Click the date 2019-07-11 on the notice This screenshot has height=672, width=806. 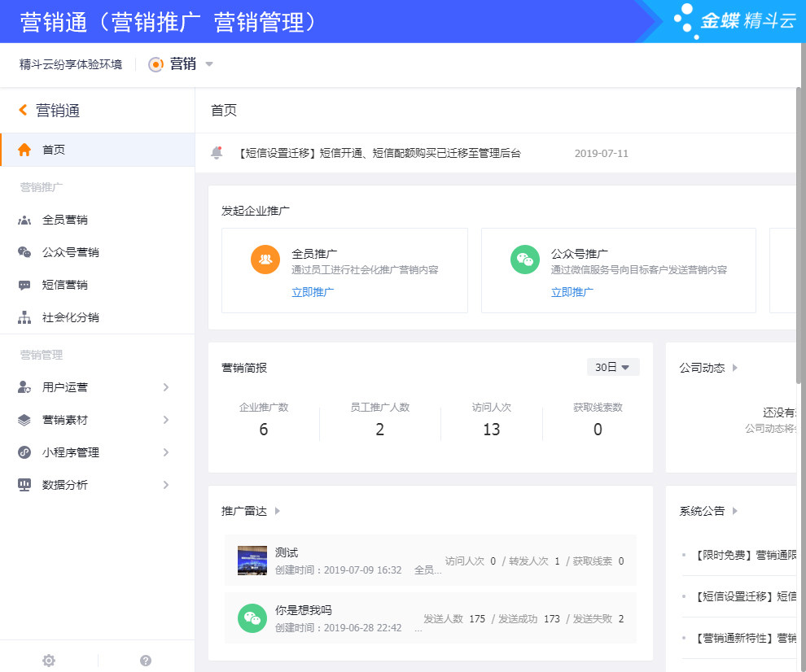[x=602, y=153]
